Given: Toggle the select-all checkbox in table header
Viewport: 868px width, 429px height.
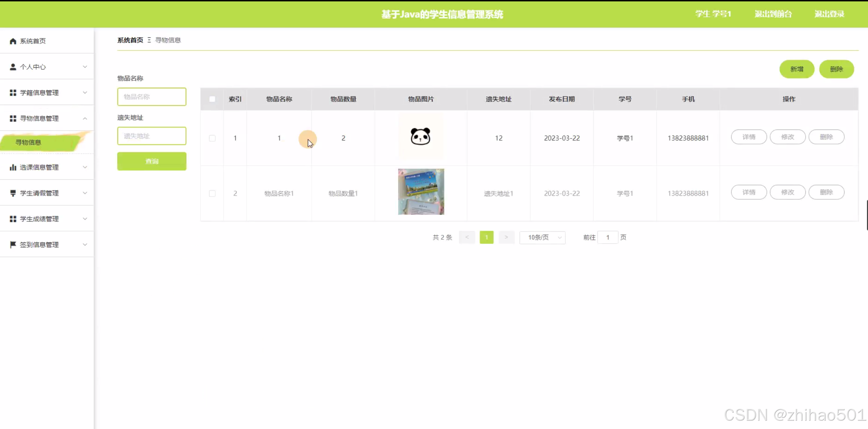Looking at the screenshot, I should tap(212, 99).
